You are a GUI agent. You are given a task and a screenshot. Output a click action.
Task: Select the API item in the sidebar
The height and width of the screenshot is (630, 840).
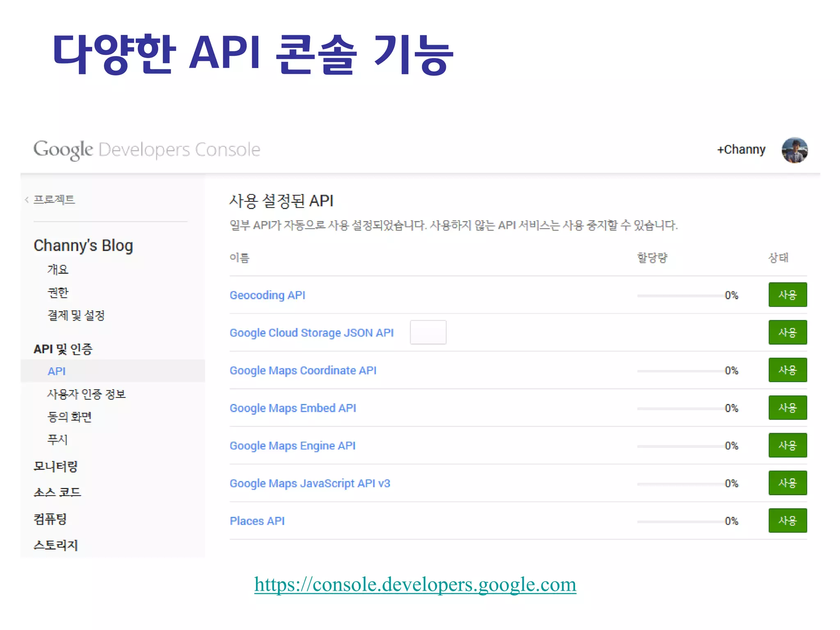[57, 371]
